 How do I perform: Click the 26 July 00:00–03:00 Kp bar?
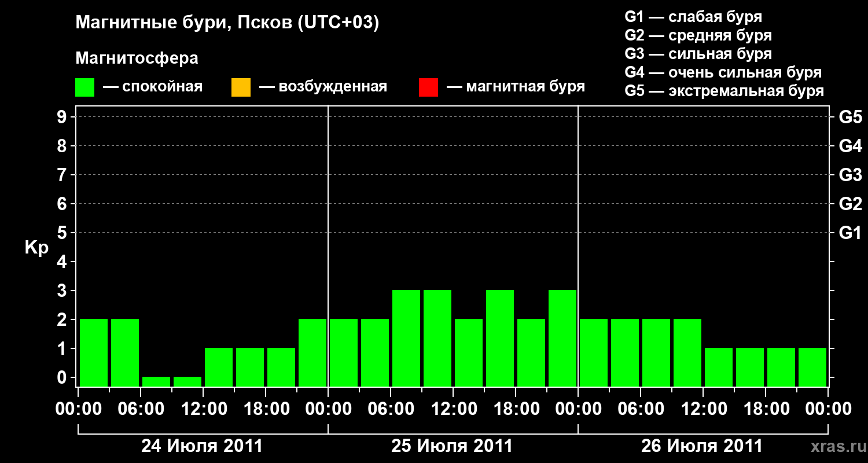click(594, 352)
